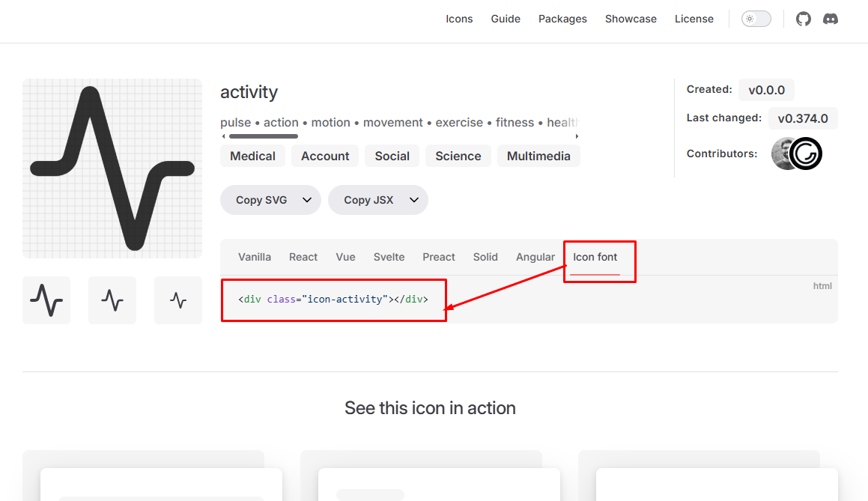Open the Discord icon in the header
868x501 pixels.
click(831, 19)
